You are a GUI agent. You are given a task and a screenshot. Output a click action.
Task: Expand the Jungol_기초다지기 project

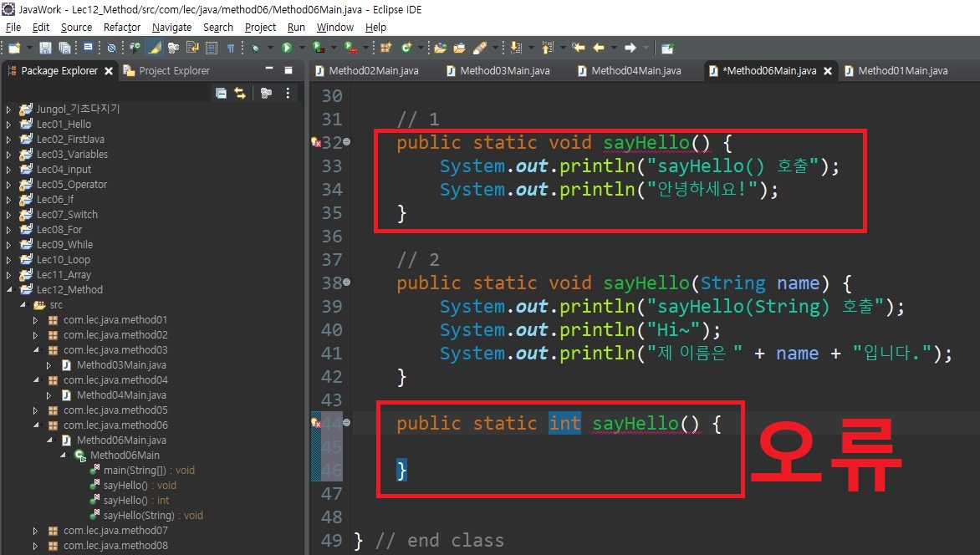point(8,109)
